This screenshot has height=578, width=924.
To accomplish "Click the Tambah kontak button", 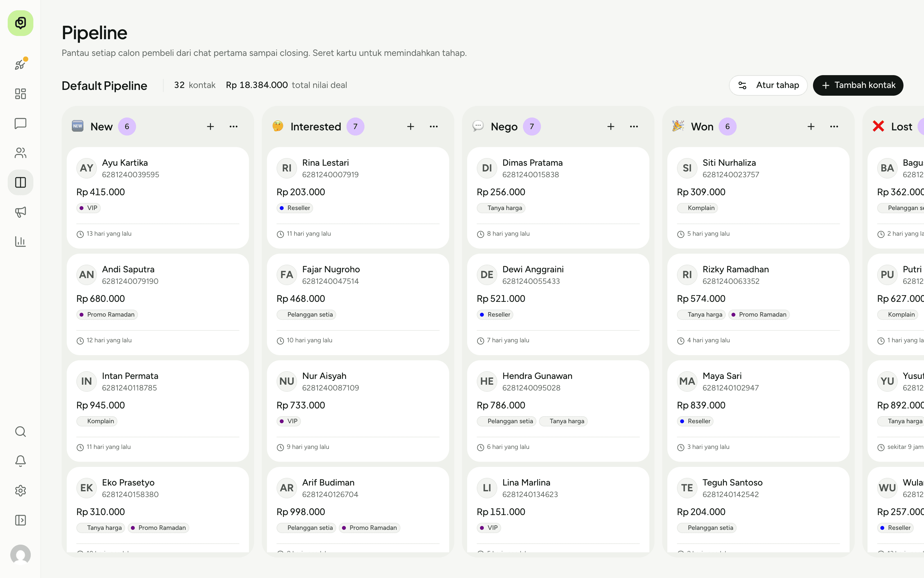I will click(x=858, y=85).
